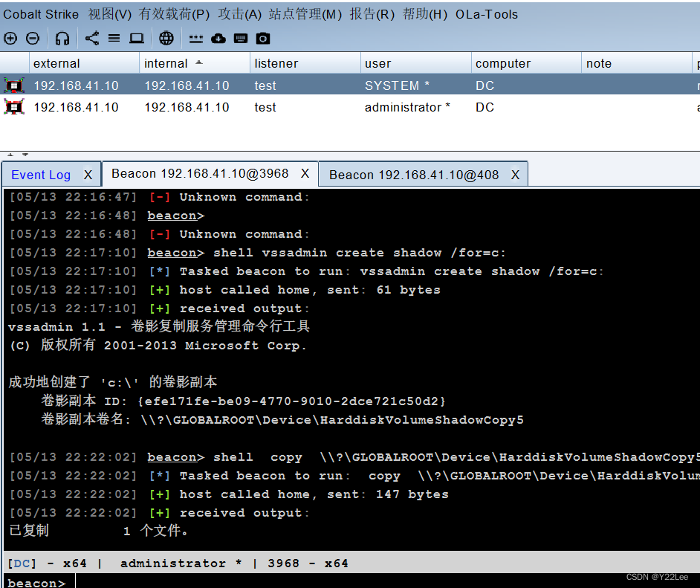Click collapse arrows on the pane divider
This screenshot has height=588, width=700.
point(18,155)
